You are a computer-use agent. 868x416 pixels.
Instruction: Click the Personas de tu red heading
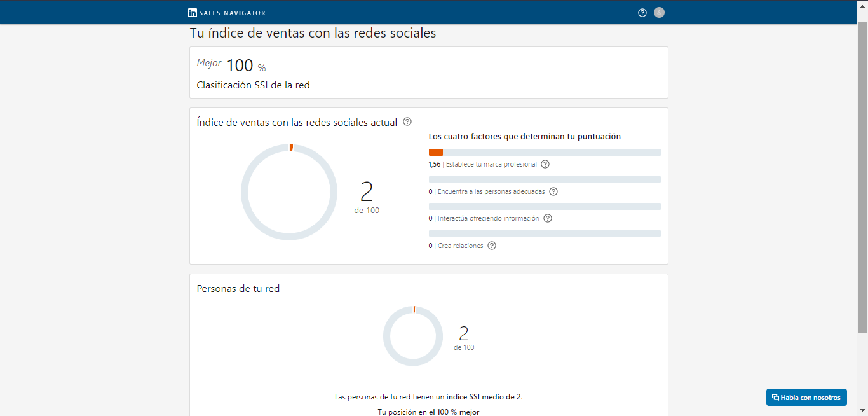238,289
